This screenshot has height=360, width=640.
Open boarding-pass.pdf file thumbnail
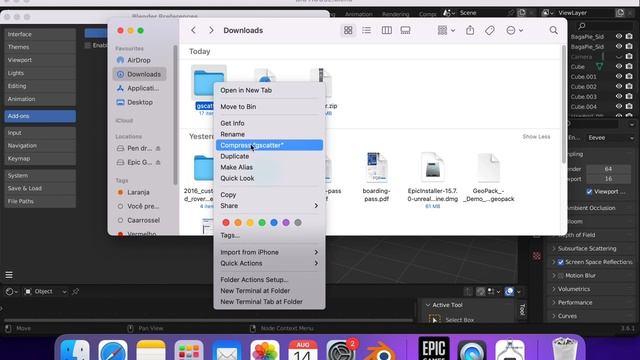pos(376,167)
